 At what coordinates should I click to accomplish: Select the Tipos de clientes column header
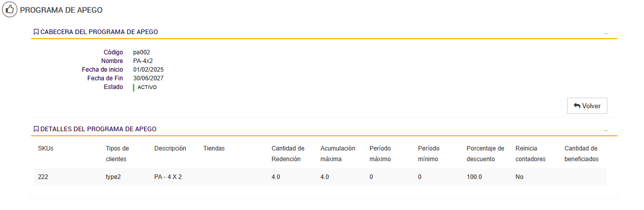[x=117, y=154]
